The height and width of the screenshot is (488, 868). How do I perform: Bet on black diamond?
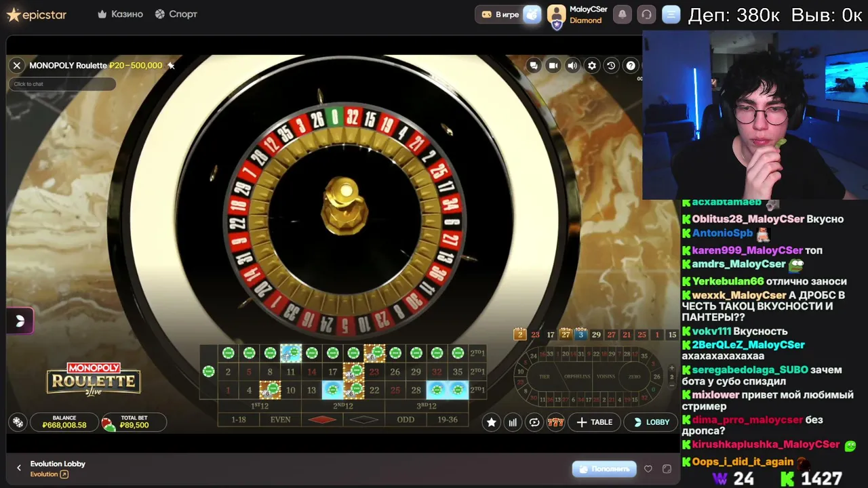tap(364, 420)
